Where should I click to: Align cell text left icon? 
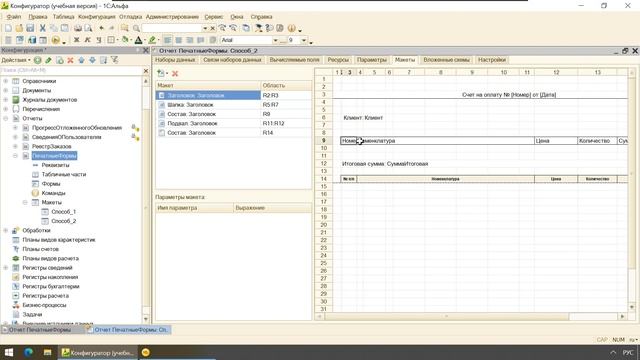click(x=167, y=40)
